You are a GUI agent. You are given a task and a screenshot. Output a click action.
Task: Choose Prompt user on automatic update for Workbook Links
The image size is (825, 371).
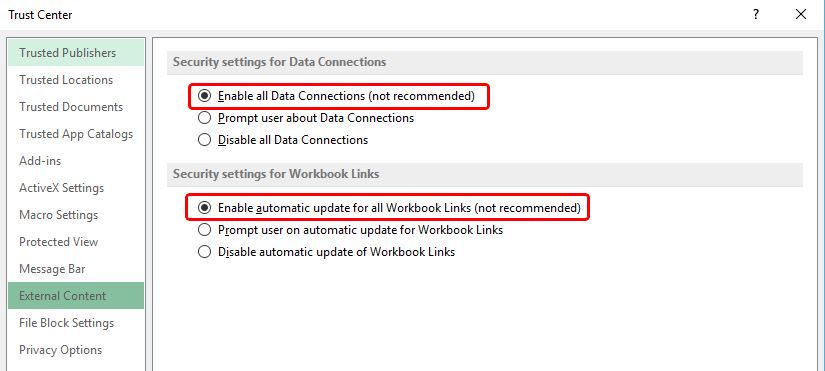coord(350,230)
